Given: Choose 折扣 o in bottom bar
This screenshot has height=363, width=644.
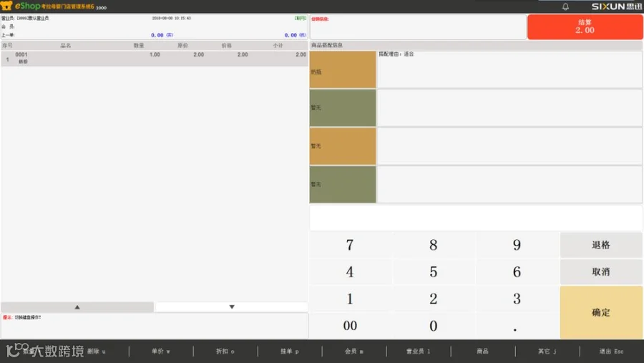Looking at the screenshot, I should pyautogui.click(x=225, y=352).
